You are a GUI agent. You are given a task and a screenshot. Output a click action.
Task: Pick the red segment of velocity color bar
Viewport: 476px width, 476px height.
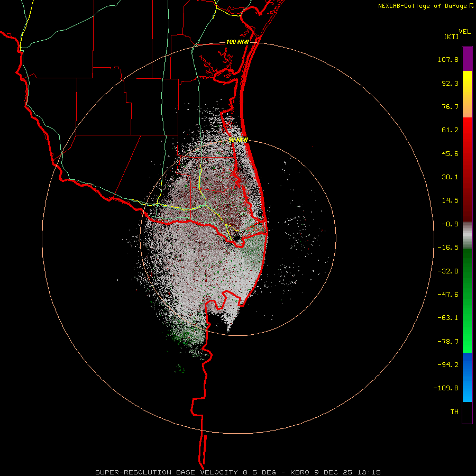coord(467,169)
